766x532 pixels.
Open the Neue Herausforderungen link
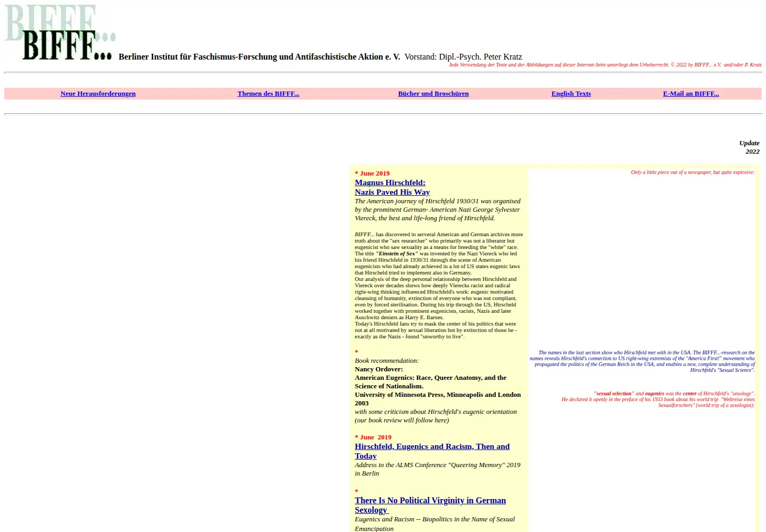[x=98, y=94]
